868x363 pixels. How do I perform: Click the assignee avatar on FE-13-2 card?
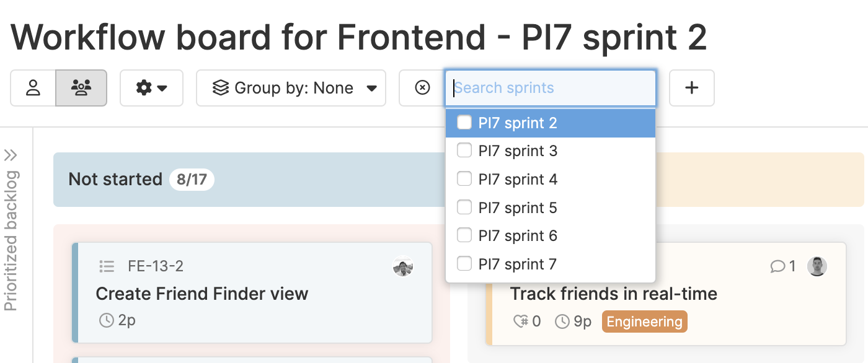(403, 266)
